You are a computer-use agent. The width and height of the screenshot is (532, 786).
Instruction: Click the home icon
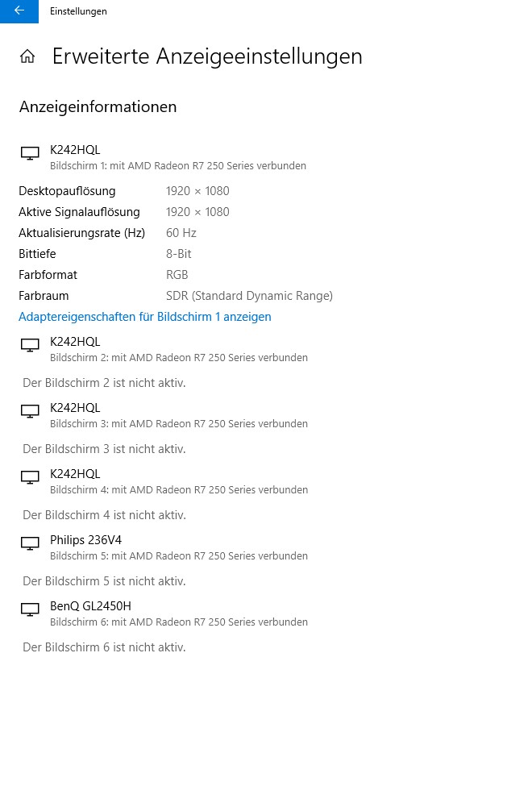point(27,56)
